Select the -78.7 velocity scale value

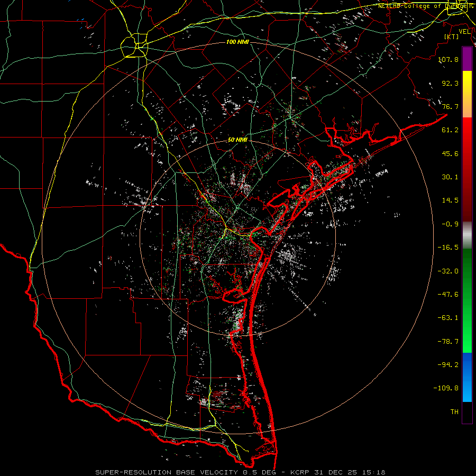click(448, 342)
